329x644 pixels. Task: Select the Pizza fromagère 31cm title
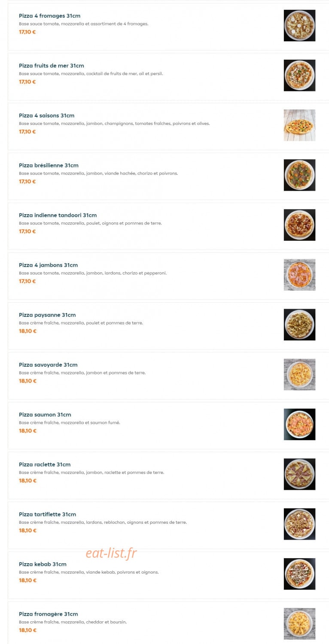point(48,614)
